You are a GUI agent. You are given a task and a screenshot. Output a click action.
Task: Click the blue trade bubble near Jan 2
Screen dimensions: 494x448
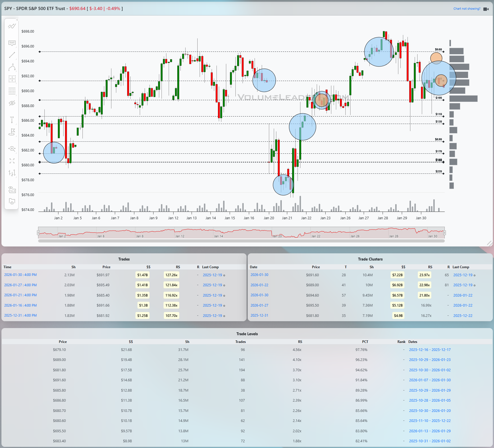coord(54,153)
